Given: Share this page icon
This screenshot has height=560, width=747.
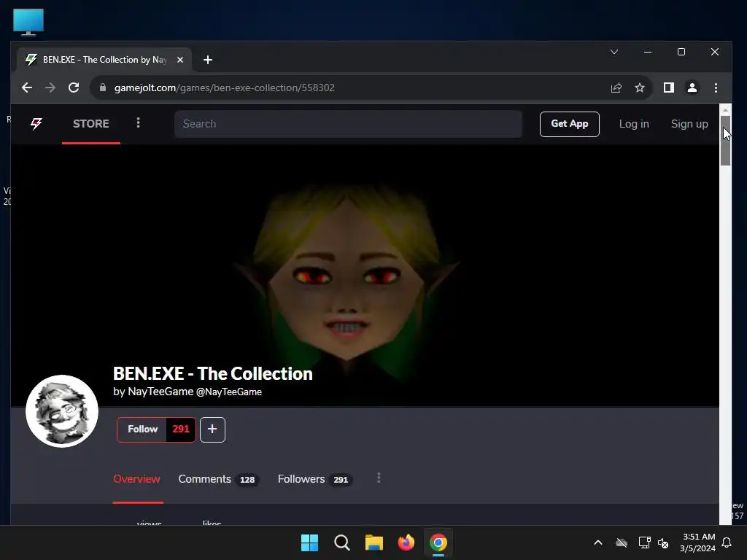Looking at the screenshot, I should click(616, 87).
